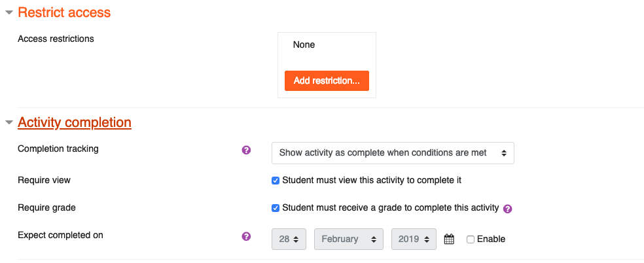Toggle Student must view this activity checkbox
This screenshot has width=644, height=263.
pyautogui.click(x=276, y=181)
